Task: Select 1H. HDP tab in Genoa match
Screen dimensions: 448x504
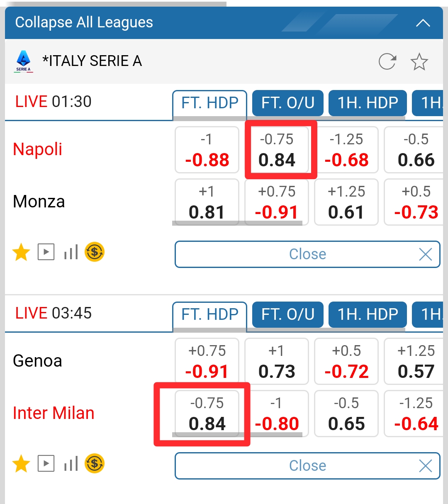Action: click(x=368, y=314)
